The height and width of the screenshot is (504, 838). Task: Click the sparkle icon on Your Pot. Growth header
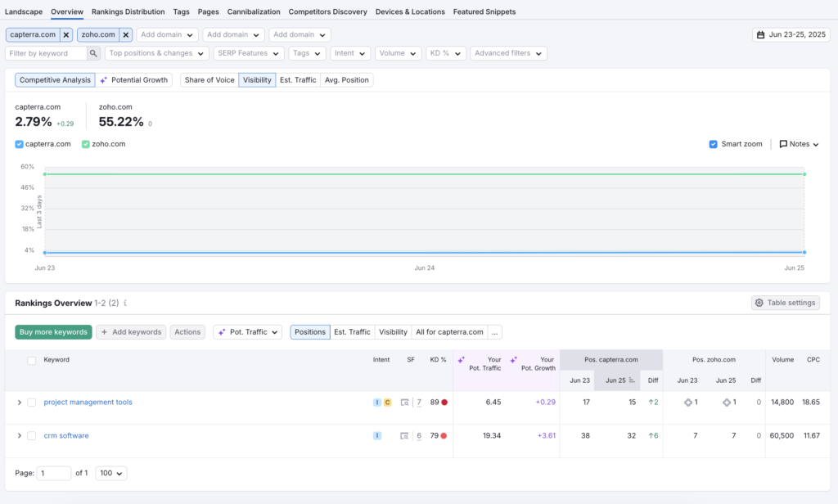tap(514, 360)
